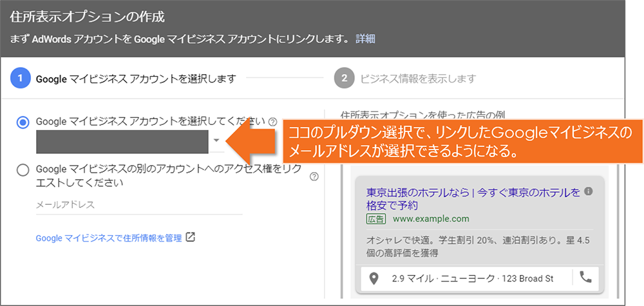The image size is (644, 306).
Task: Click ad headline 東京出張のホテルなら
Action: [x=473, y=198]
